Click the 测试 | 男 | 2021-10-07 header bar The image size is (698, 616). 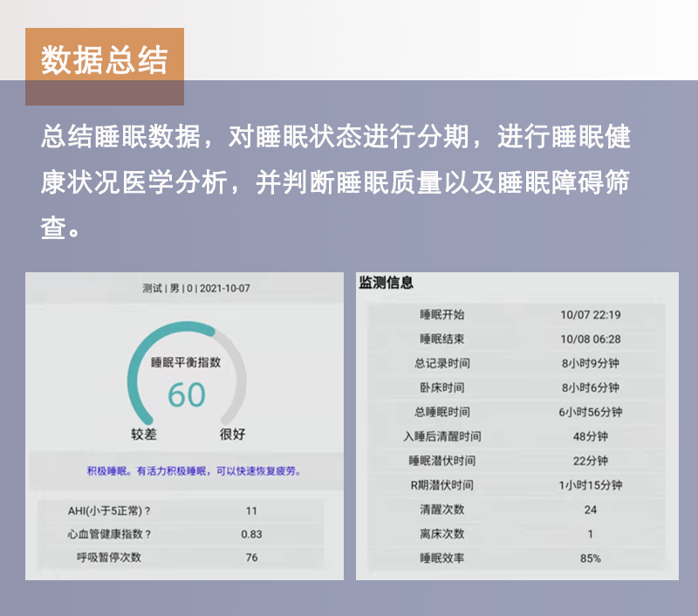point(189,288)
